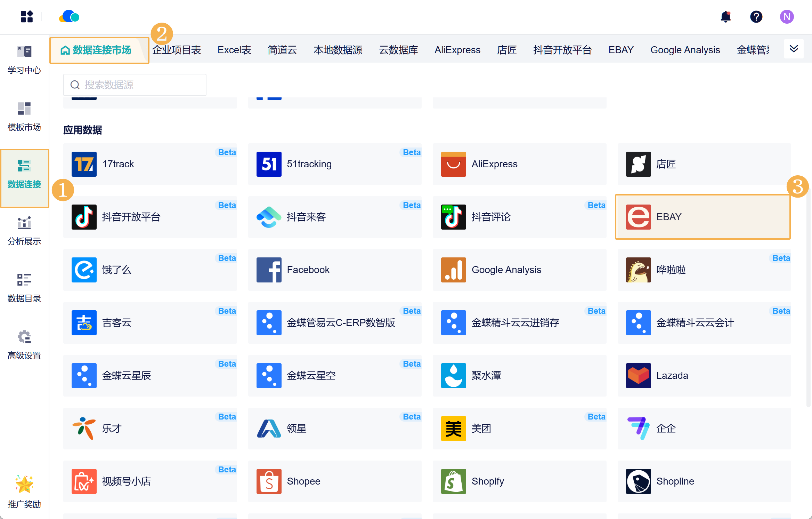Open 模板市场 sidebar item
The height and width of the screenshot is (519, 812).
(24, 117)
